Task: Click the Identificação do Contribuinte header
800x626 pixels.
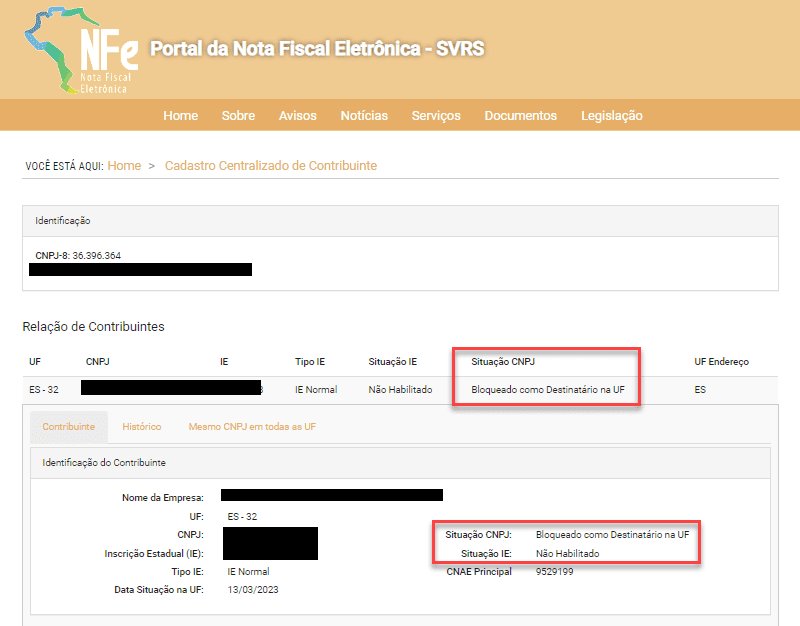Action: 400,463
